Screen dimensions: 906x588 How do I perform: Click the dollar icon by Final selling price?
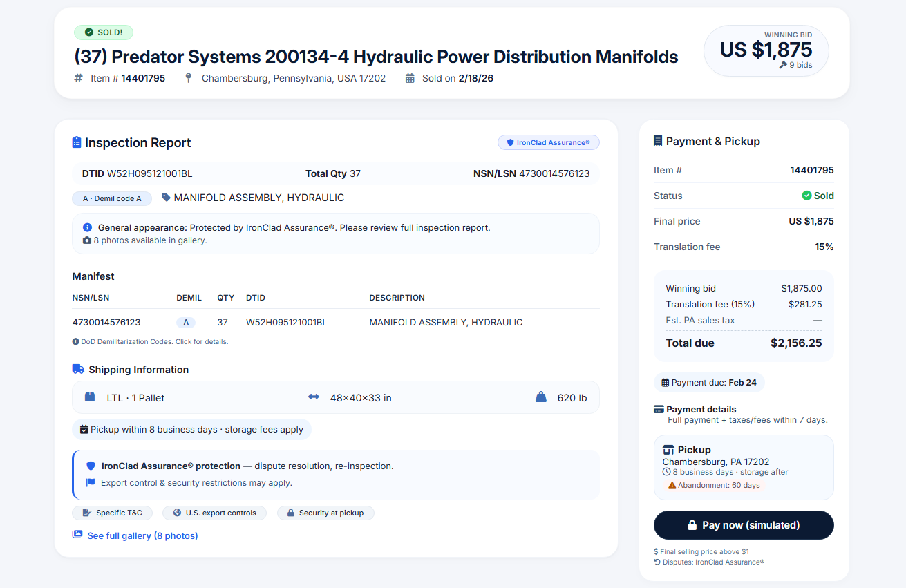click(x=656, y=551)
